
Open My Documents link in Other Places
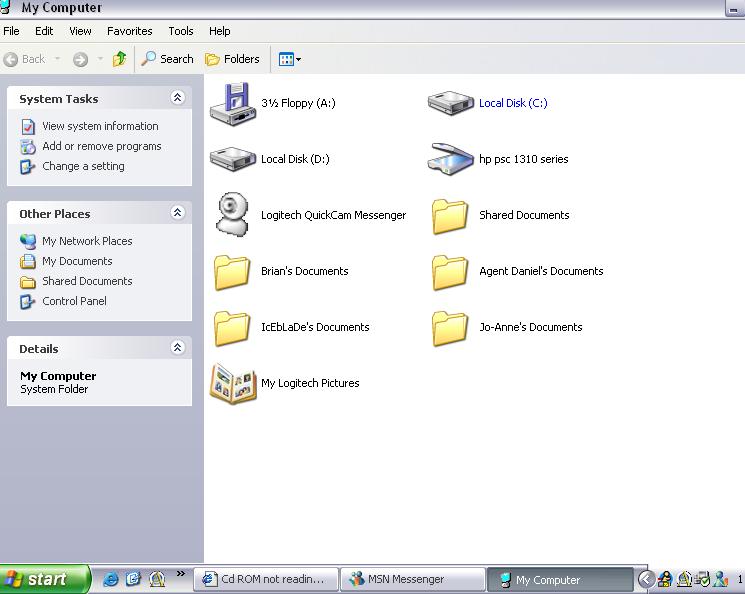pyautogui.click(x=77, y=261)
